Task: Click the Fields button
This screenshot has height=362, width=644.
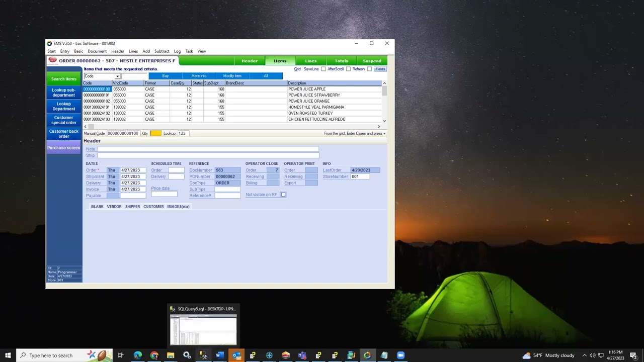Action: pyautogui.click(x=380, y=69)
